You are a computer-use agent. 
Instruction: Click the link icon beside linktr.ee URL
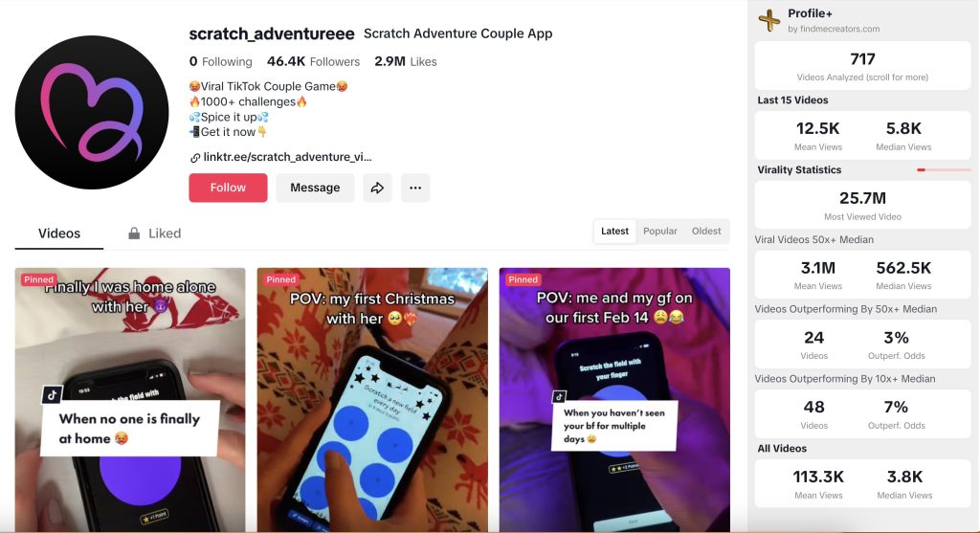[x=195, y=158]
